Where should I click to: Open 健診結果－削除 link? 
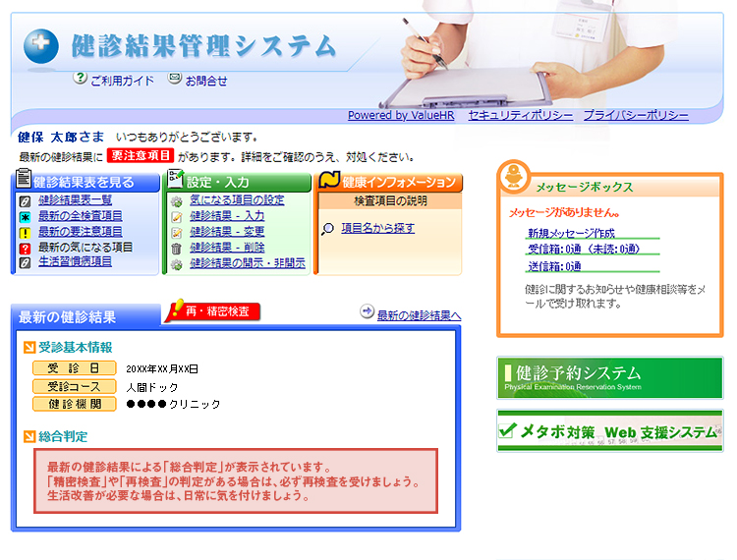pos(227,248)
